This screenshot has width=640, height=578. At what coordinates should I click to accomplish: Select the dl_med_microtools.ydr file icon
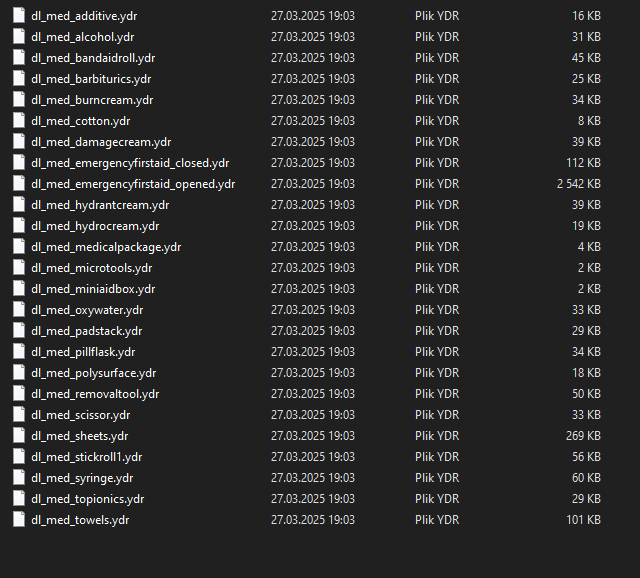(19, 268)
